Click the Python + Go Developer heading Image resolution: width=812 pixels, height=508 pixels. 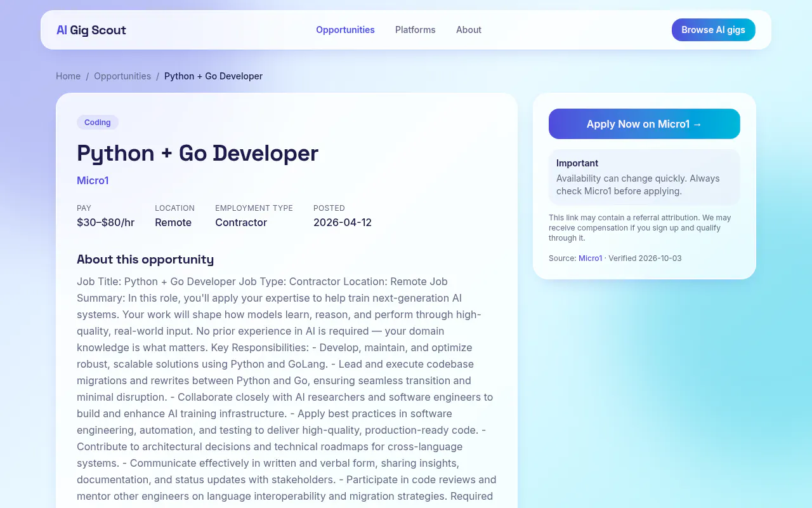click(197, 153)
